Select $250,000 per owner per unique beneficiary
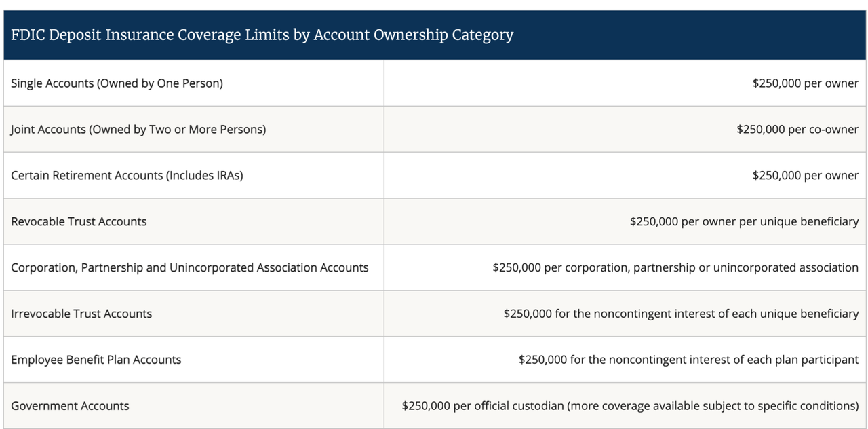This screenshot has width=868, height=429. (x=745, y=221)
